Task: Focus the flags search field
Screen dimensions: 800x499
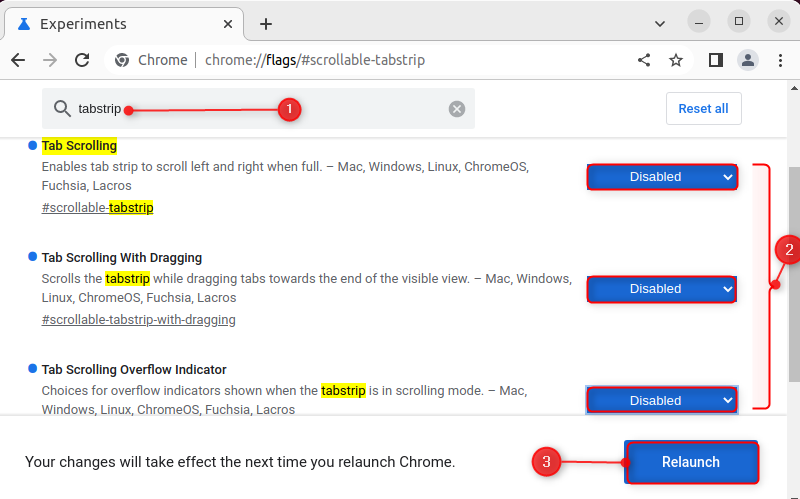Action: (258, 109)
